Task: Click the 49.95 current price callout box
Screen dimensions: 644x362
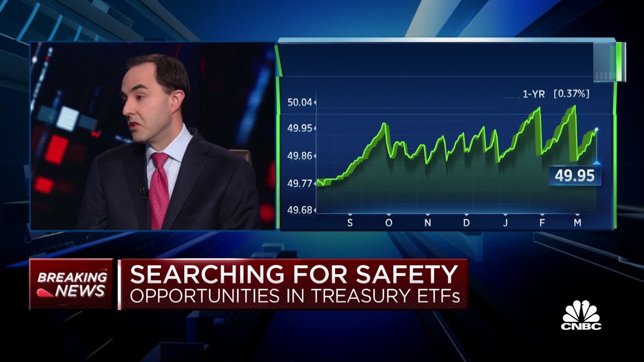Action: tap(575, 176)
